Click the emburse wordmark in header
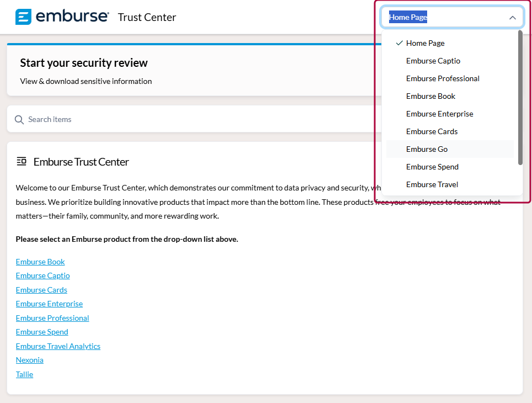532x403 pixels. (72, 17)
